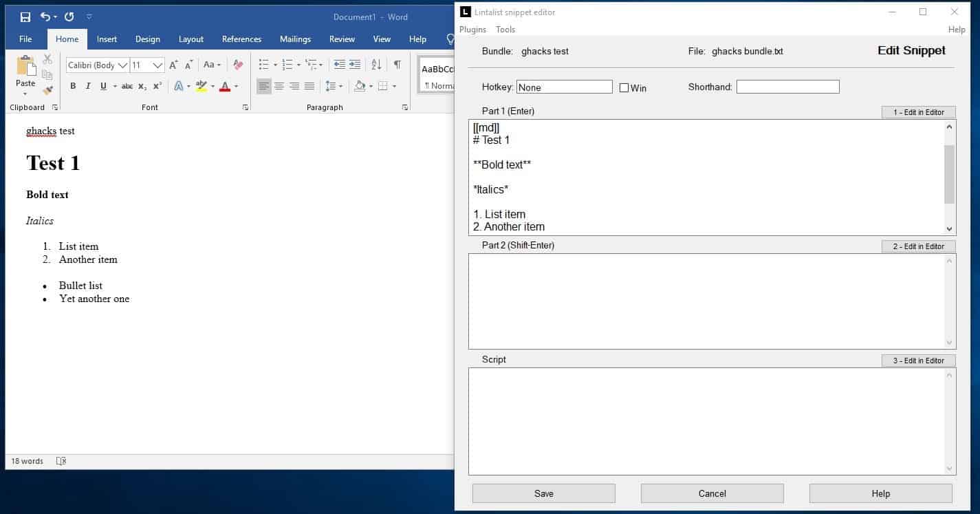Image resolution: width=980 pixels, height=514 pixels.
Task: Apply subscript formatting
Action: (x=142, y=86)
